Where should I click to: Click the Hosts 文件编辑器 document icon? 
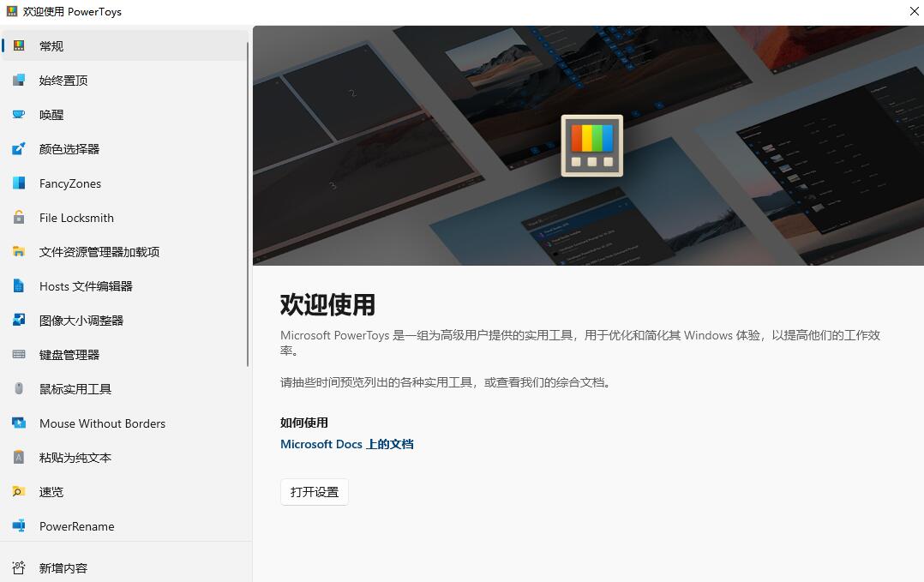[19, 285]
